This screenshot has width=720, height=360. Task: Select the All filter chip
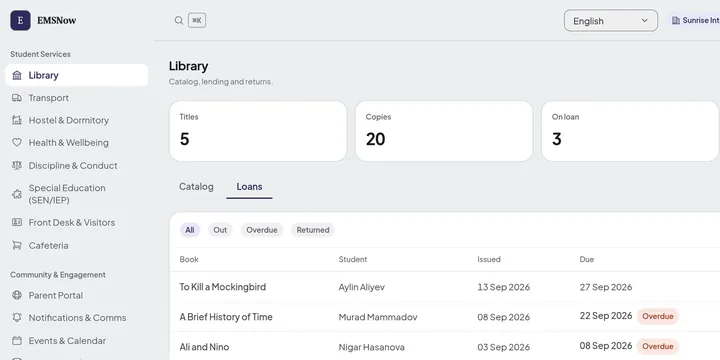tap(190, 230)
